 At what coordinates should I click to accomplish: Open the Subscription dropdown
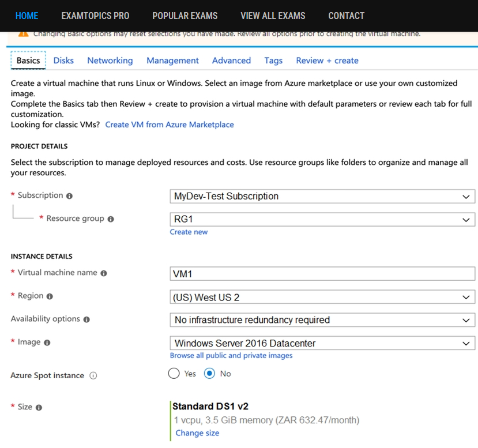[322, 196]
